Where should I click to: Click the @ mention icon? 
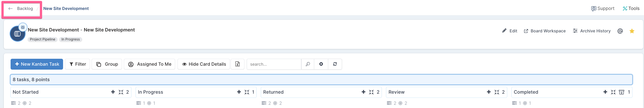tap(620, 31)
